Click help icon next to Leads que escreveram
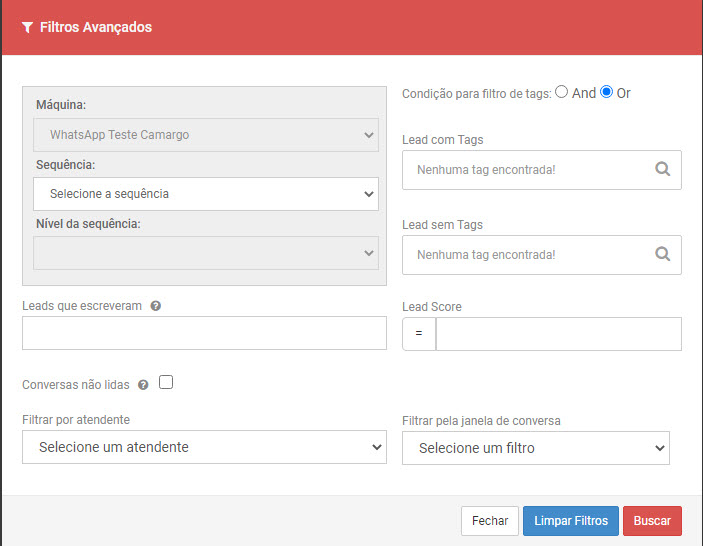703x546 pixels. coord(156,306)
